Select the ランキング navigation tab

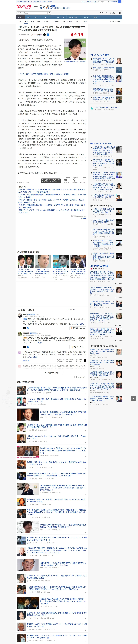(86, 17)
